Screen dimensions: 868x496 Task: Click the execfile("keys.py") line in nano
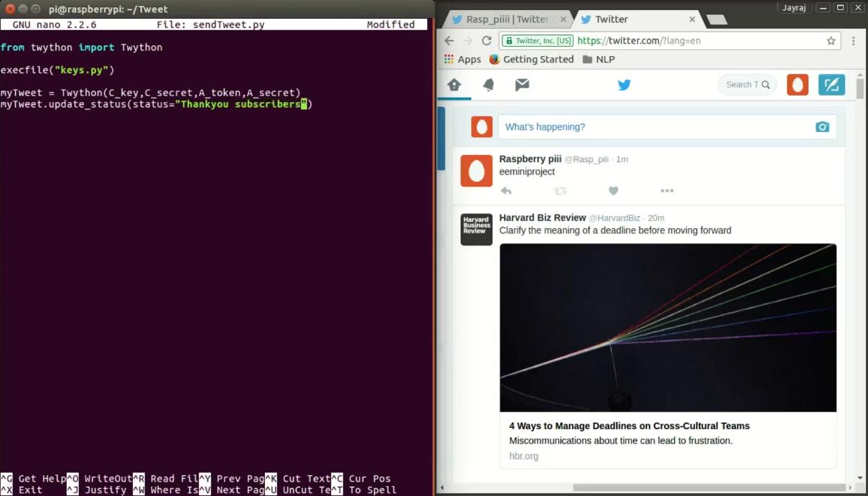(57, 70)
